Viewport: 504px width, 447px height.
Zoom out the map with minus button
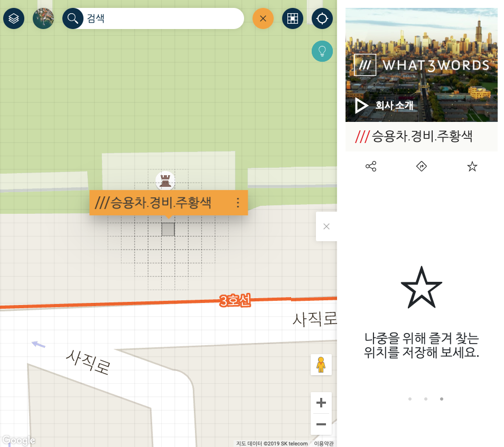click(x=321, y=424)
